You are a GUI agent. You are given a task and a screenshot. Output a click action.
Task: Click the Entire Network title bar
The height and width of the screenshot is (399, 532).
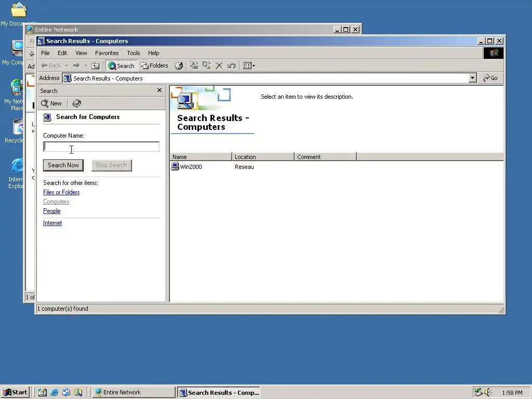coord(180,30)
